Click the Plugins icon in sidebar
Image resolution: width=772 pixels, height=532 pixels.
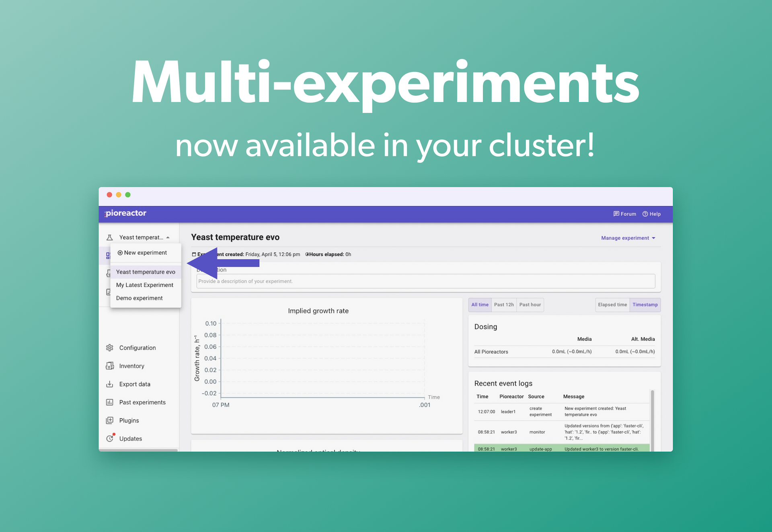(109, 420)
